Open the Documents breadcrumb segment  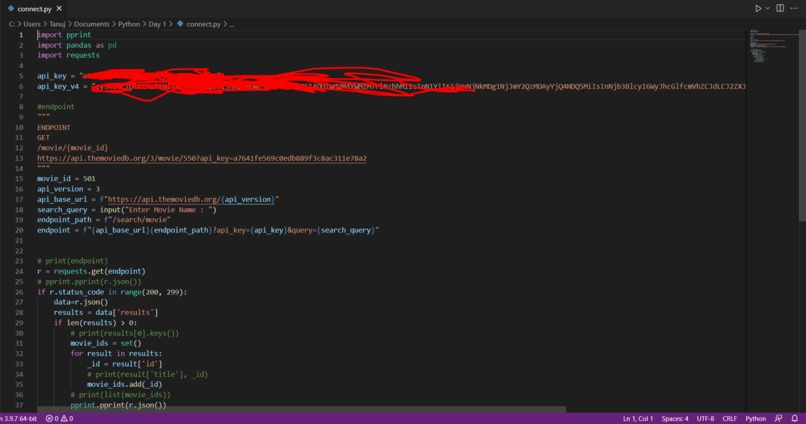click(x=91, y=24)
